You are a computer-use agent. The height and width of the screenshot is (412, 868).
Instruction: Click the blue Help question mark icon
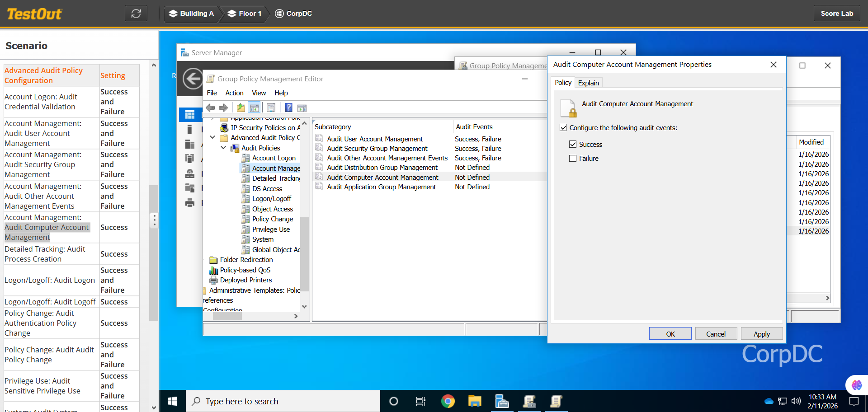click(288, 108)
